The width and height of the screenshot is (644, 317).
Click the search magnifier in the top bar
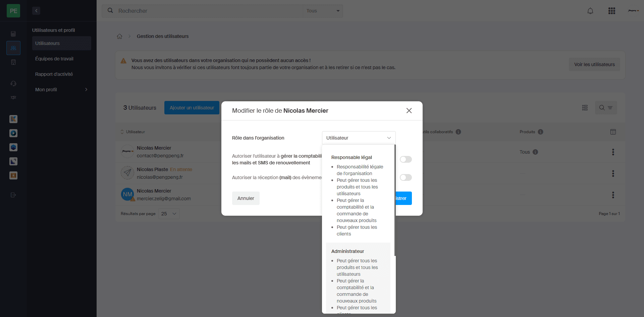pyautogui.click(x=110, y=11)
